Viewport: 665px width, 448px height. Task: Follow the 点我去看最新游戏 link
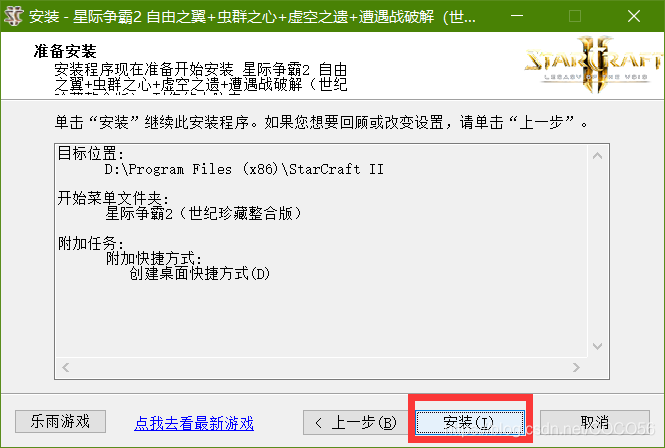pos(194,423)
